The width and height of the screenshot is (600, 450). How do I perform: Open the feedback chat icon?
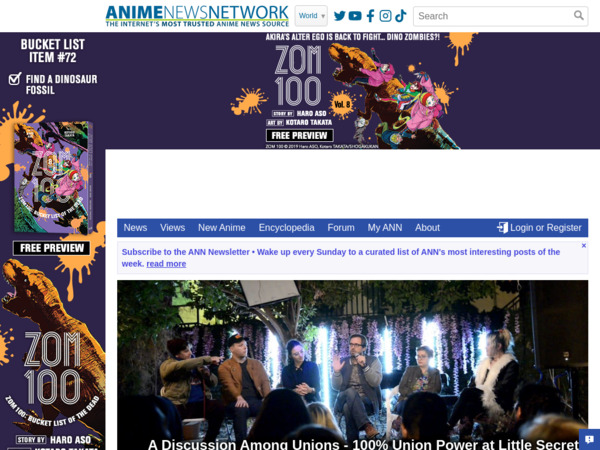tap(590, 440)
